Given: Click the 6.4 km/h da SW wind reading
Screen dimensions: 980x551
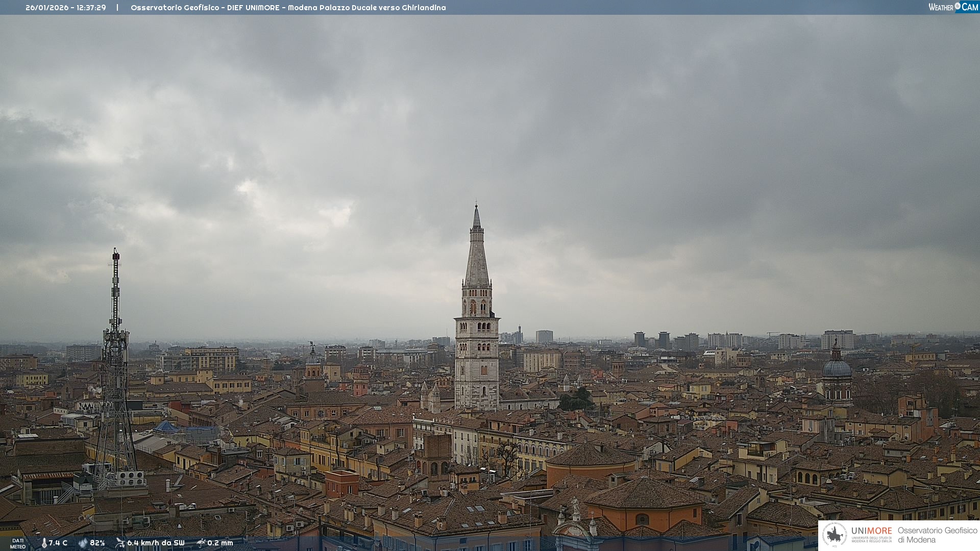Looking at the screenshot, I should tap(156, 543).
